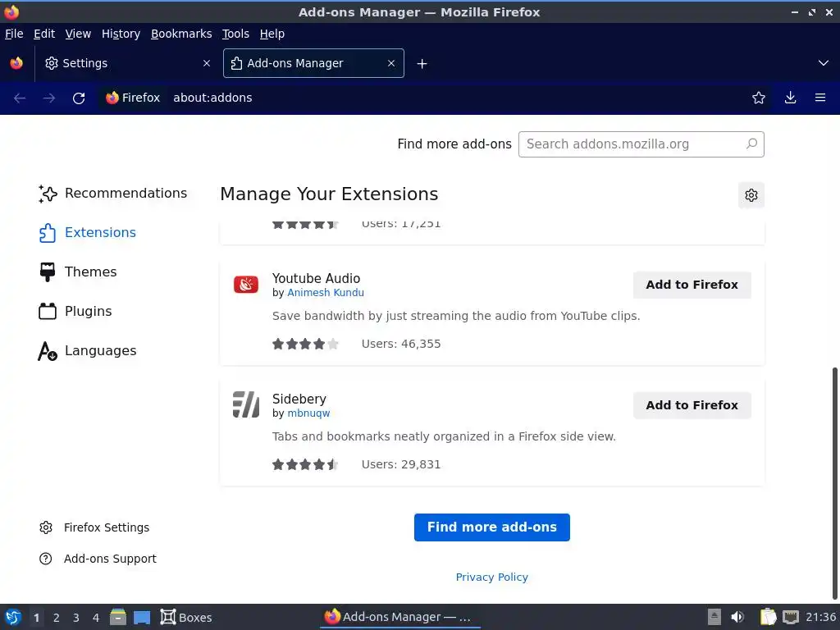Click the Search addons.mozilla.org field
The height and width of the screenshot is (630, 840).
641,144
